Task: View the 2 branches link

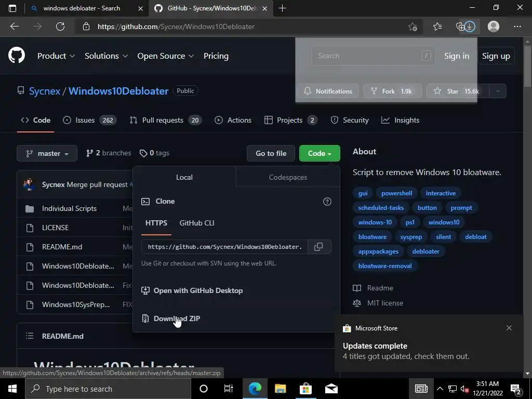Action: pyautogui.click(x=109, y=153)
